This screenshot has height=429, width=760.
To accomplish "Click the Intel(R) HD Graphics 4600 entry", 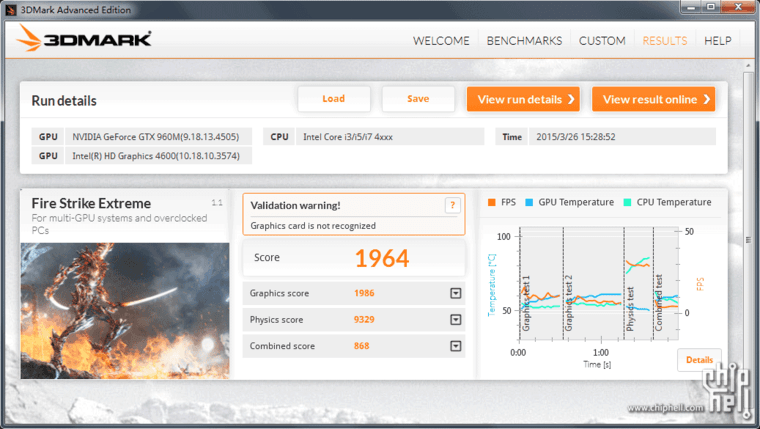I will 156,156.
